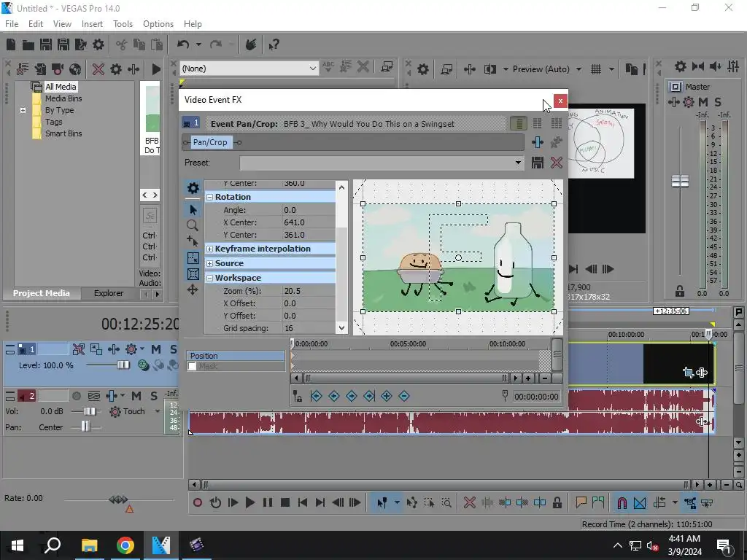The width and height of the screenshot is (747, 560).
Task: Click the video track Level slider handle
Action: 123,365
